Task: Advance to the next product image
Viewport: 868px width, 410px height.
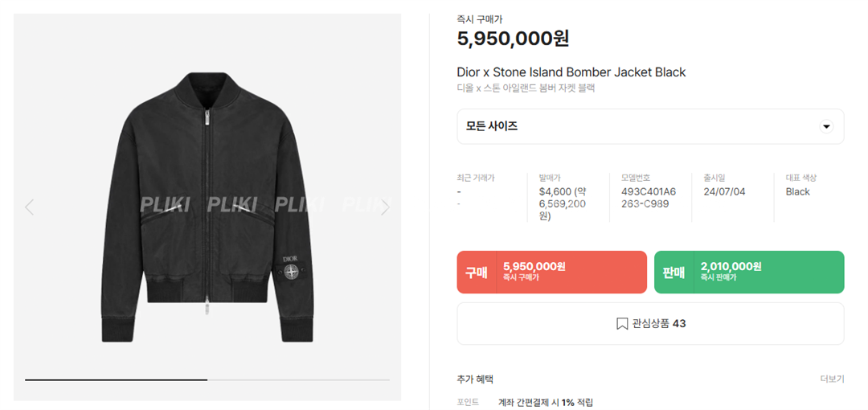Action: click(384, 207)
